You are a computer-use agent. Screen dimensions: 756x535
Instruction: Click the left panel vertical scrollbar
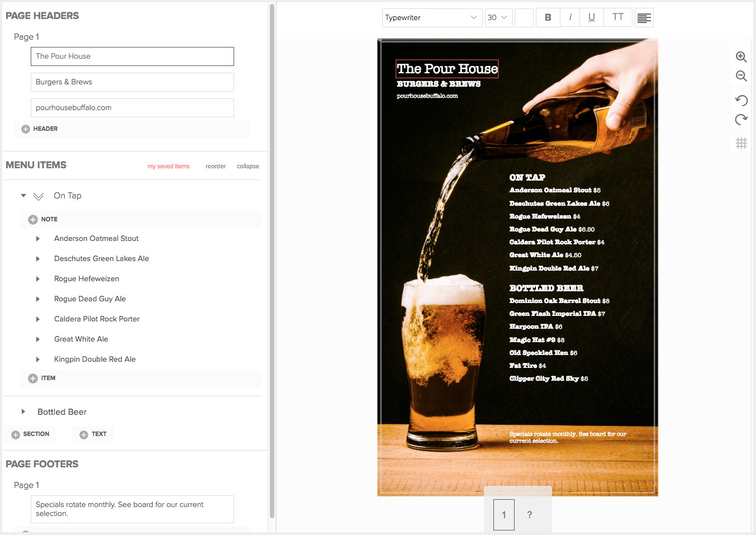[x=272, y=261]
